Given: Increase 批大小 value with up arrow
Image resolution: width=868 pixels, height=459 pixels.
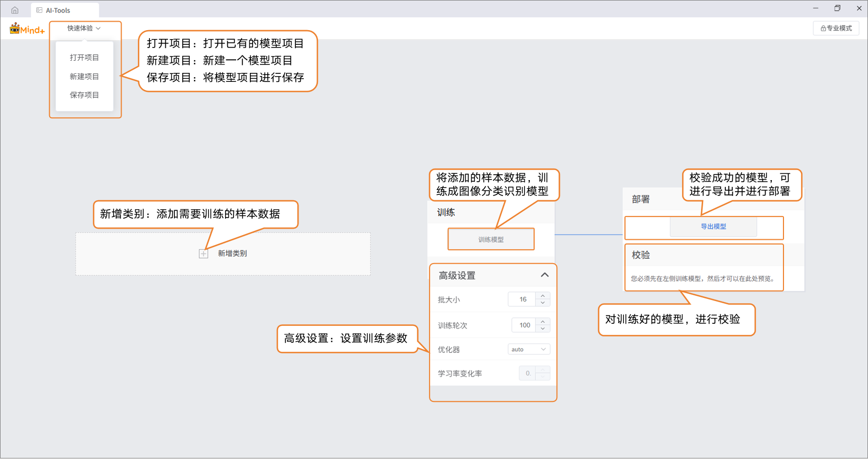Looking at the screenshot, I should [x=543, y=296].
